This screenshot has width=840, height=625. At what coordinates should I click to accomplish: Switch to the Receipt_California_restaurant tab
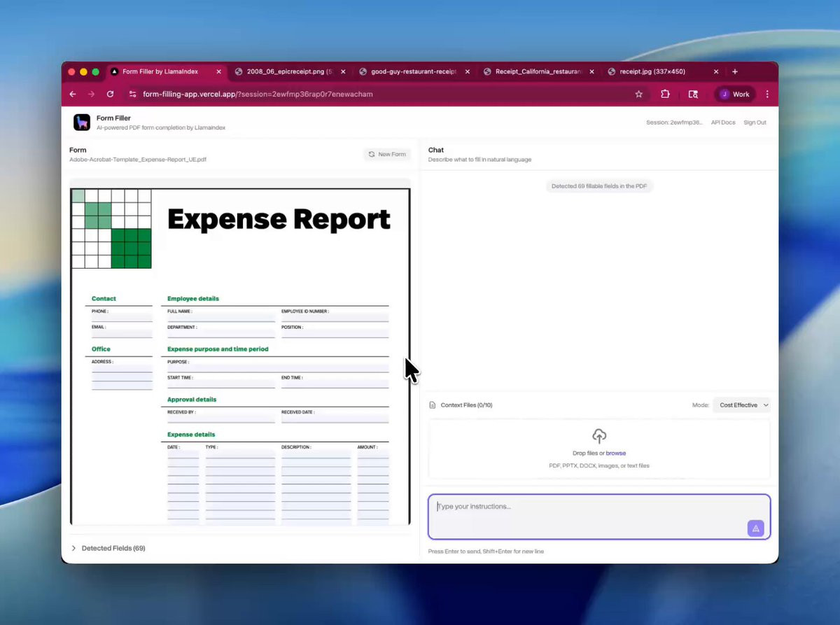(x=539, y=71)
